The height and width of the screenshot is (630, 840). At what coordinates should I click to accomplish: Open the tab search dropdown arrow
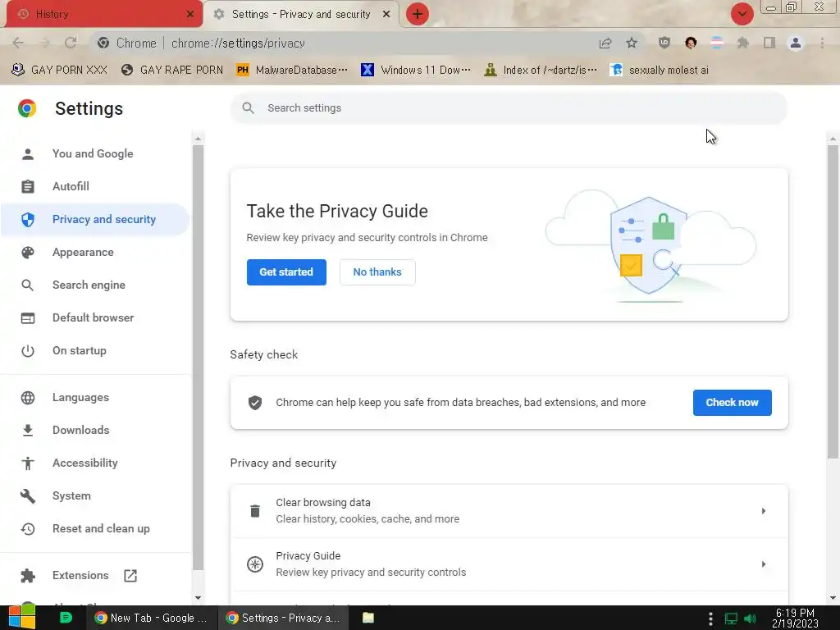[742, 14]
